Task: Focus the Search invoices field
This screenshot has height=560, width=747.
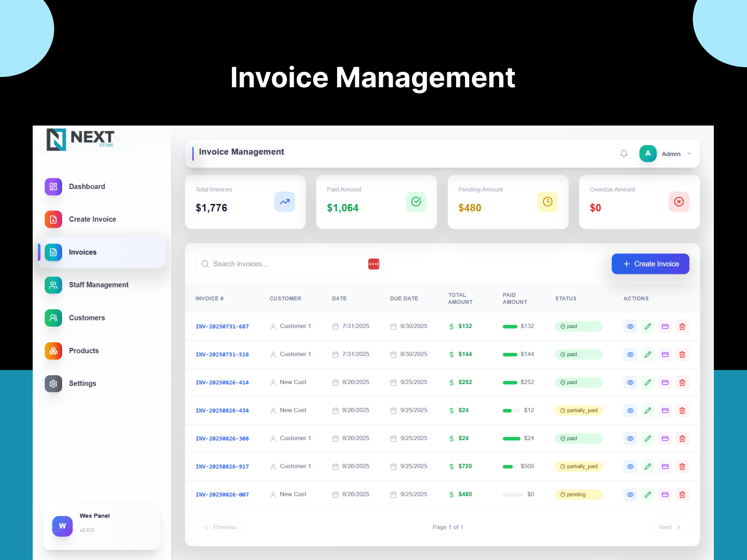Action: (x=292, y=264)
